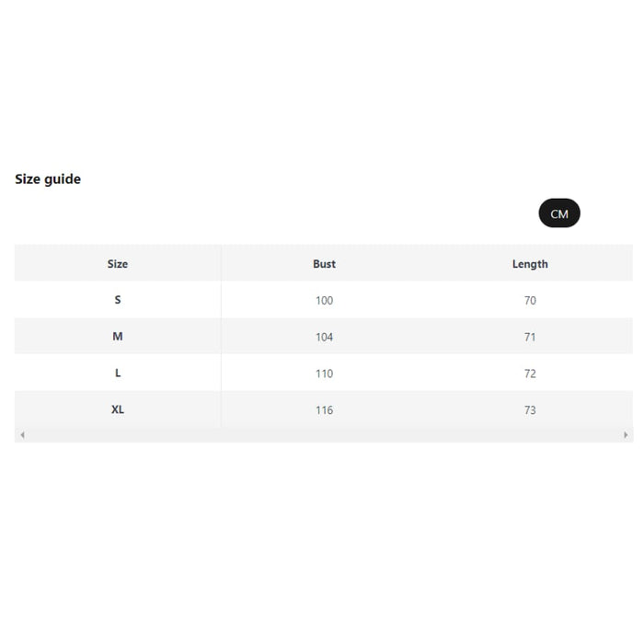Click bust value 110
The image size is (644, 644).
point(324,374)
